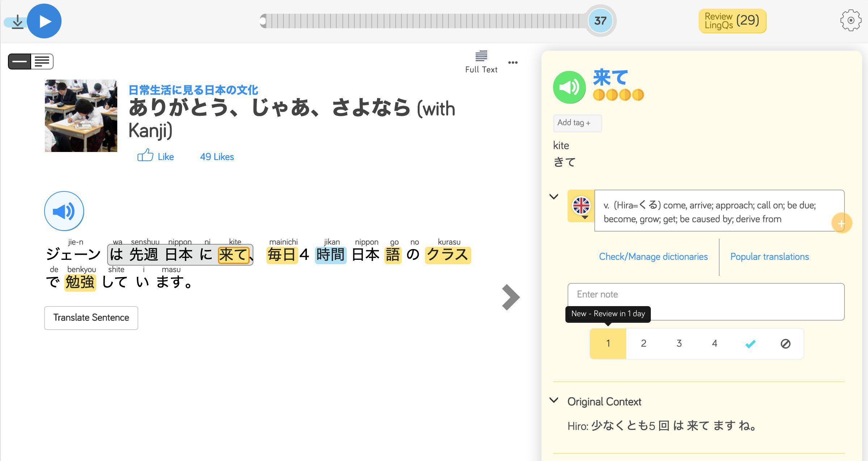Switch to sentence view mode toggle
Image resolution: width=868 pixels, height=461 pixels.
click(x=20, y=62)
